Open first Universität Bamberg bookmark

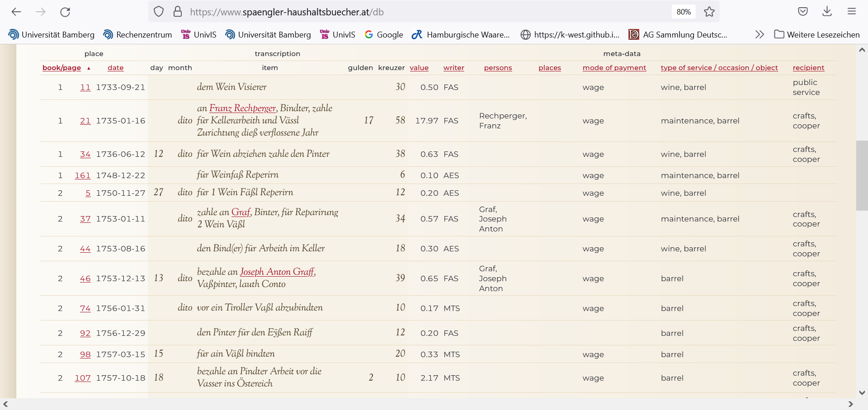point(52,34)
